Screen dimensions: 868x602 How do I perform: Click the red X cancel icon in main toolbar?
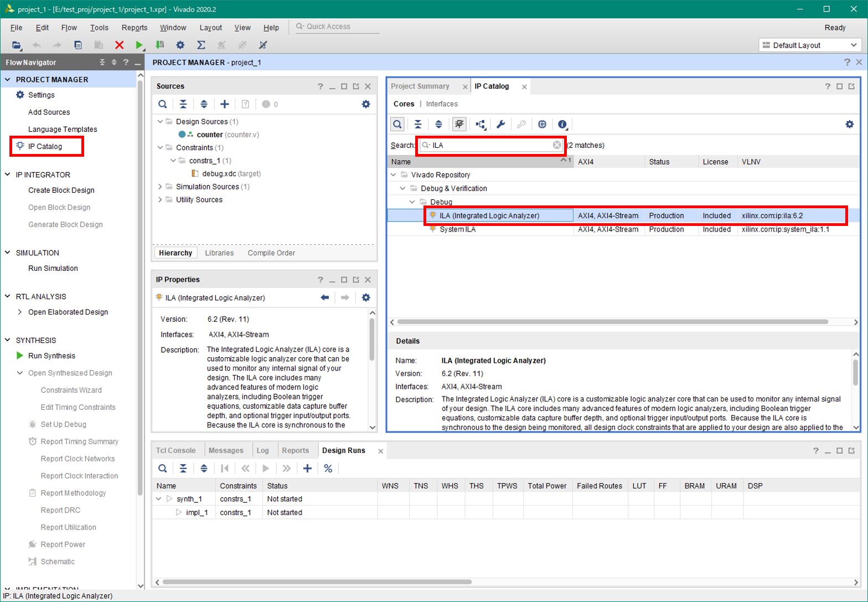(119, 45)
